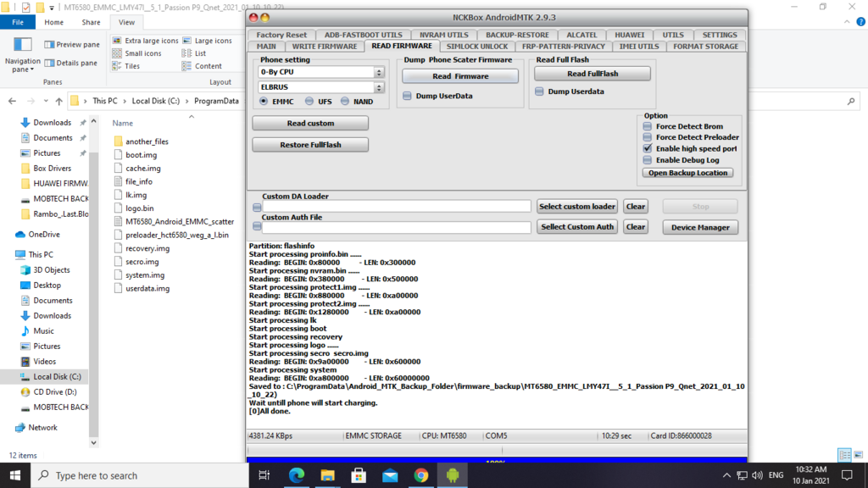The image size is (868, 488).
Task: Click the Read Firmware button
Action: point(460,76)
